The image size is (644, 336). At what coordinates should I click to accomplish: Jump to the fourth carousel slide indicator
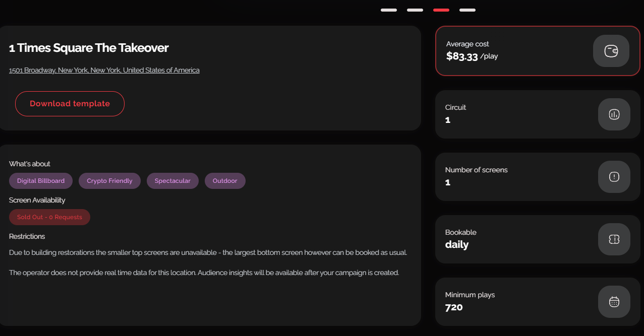click(x=467, y=10)
